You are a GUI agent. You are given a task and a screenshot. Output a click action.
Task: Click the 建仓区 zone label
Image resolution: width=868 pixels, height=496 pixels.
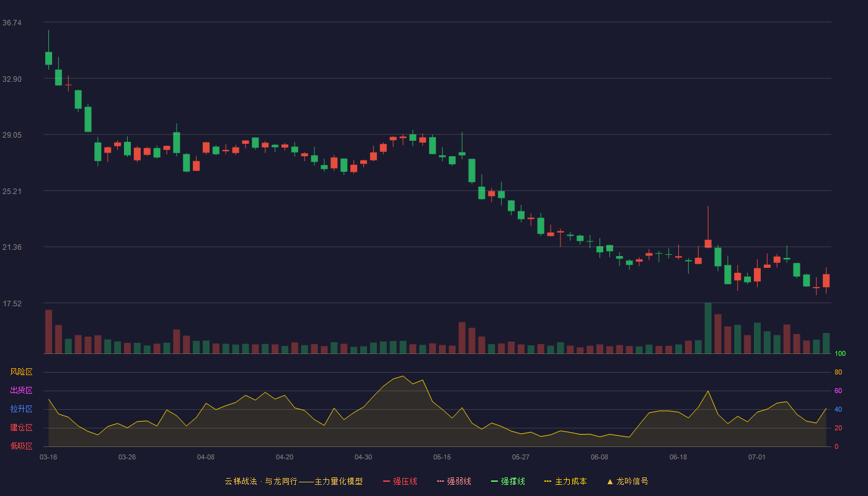21,428
